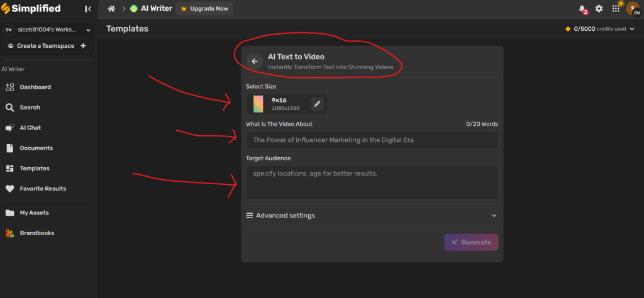The image size is (644, 298).
Task: Click the workspace SW avatar in the sidebar
Action: point(8,30)
